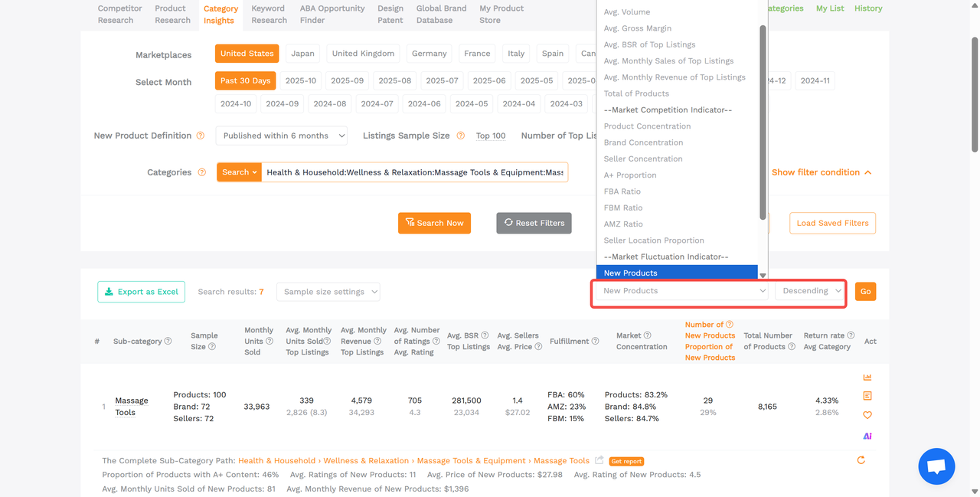Image resolution: width=980 pixels, height=497 pixels.
Task: Open the History menu item
Action: tap(867, 8)
